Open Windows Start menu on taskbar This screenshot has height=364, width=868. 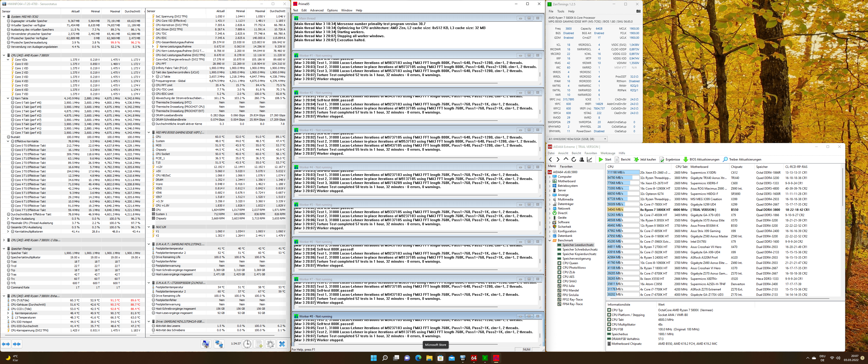pyautogui.click(x=374, y=358)
